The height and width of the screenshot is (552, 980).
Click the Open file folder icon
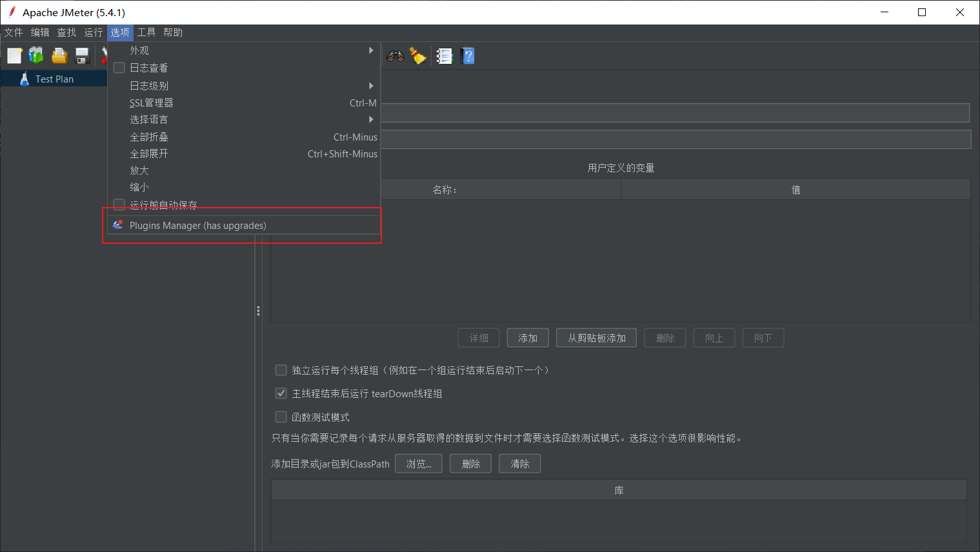[x=59, y=56]
